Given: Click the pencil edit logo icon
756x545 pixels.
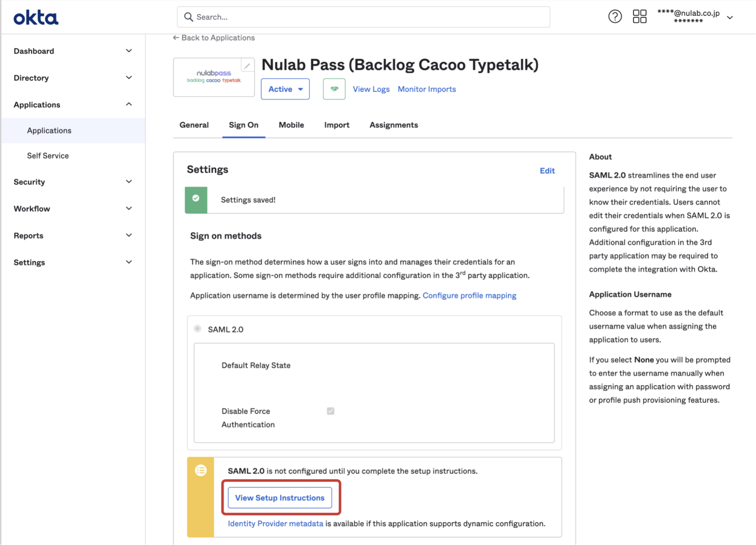Looking at the screenshot, I should point(247,66).
